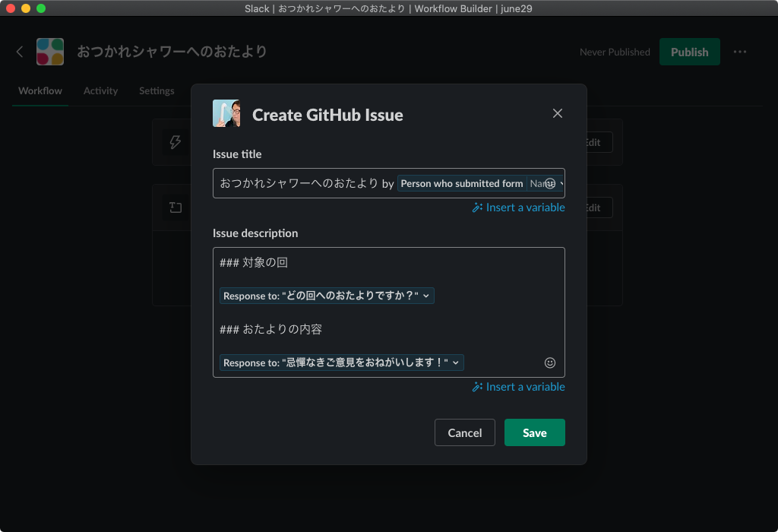Go back with the left chevron arrow
This screenshot has width=778, height=532.
click(20, 52)
